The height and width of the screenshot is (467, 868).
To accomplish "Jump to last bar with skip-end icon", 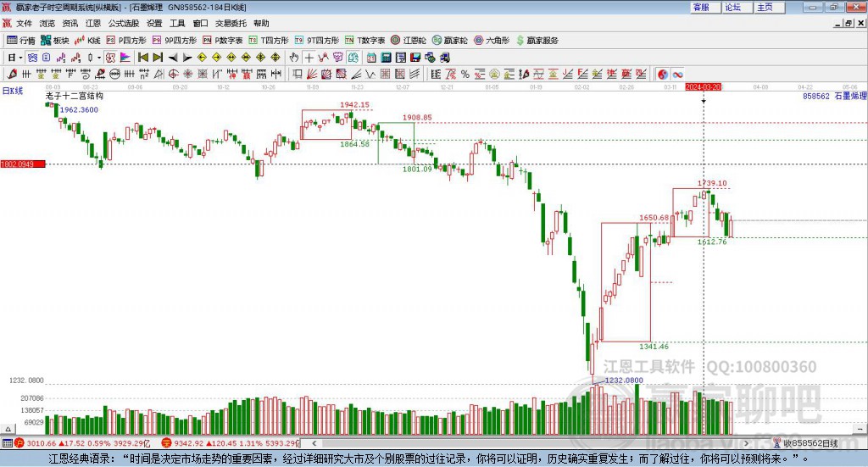I will (158, 58).
